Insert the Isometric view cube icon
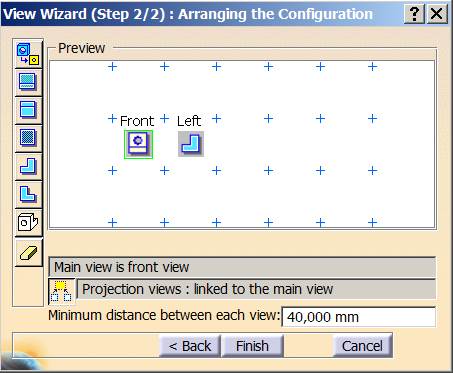This screenshot has height=373, width=453. [x=28, y=222]
